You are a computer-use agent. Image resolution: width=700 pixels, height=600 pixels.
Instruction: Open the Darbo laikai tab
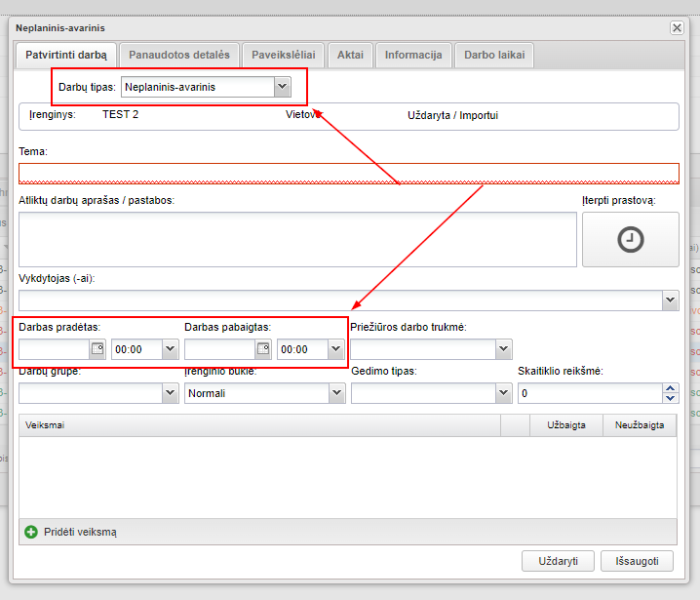(x=494, y=55)
